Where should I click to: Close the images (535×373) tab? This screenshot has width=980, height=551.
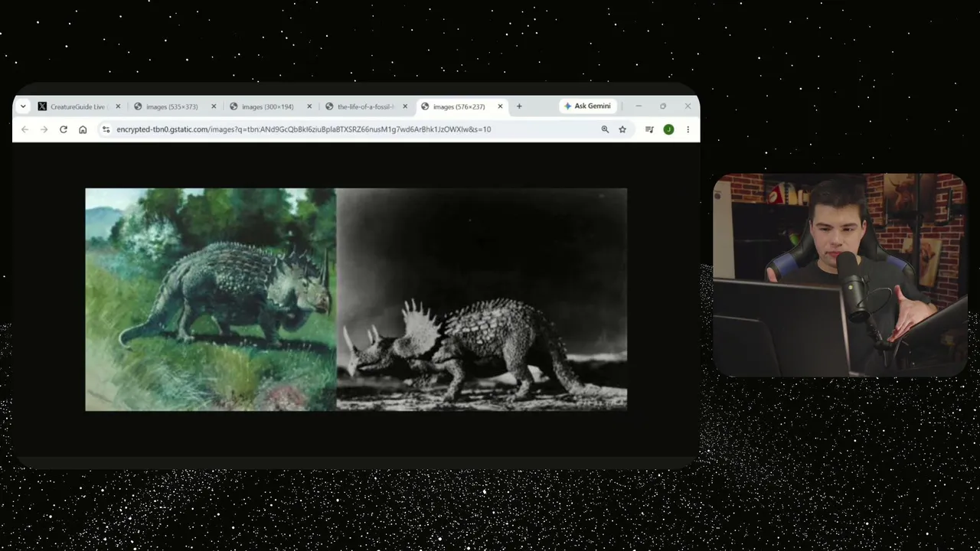[x=214, y=106]
